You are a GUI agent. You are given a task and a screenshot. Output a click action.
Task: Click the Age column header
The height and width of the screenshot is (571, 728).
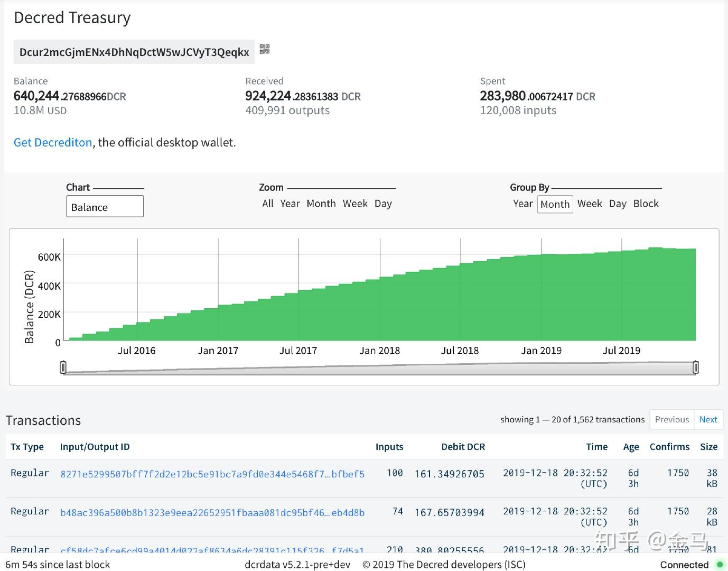tap(631, 447)
